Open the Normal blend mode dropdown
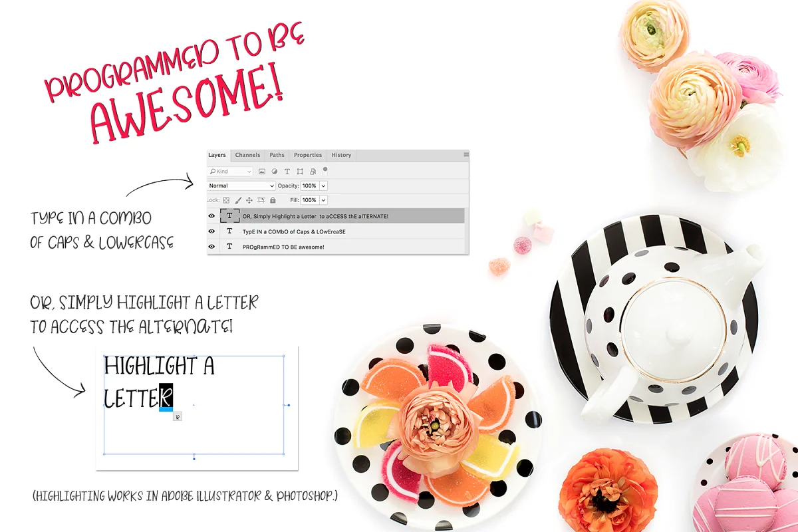798x532 pixels. click(x=241, y=186)
